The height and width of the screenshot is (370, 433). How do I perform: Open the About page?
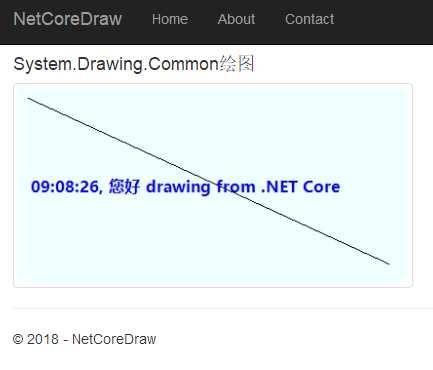tap(236, 19)
